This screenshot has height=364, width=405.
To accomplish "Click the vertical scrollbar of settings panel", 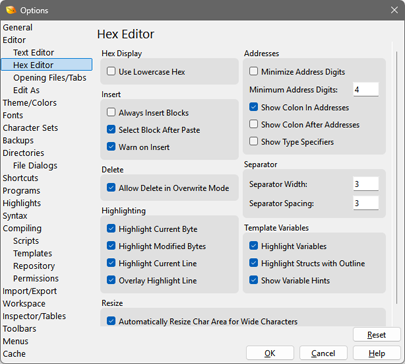I will pyautogui.click(x=396, y=178).
